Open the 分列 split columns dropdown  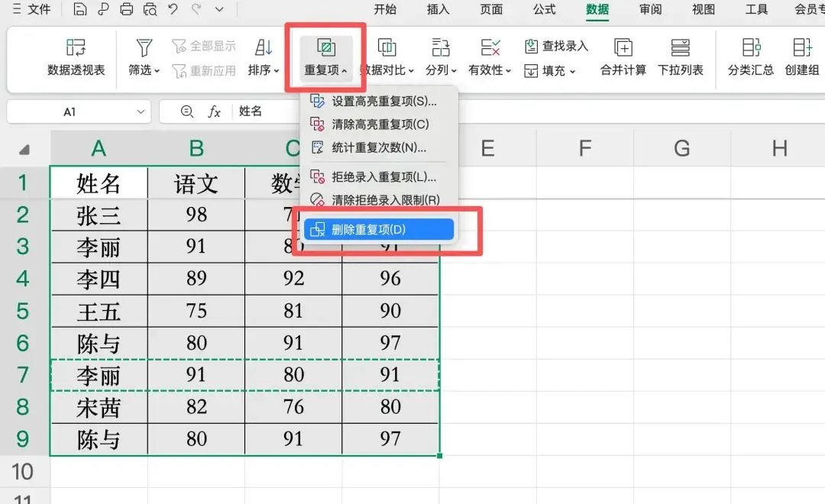click(x=441, y=57)
